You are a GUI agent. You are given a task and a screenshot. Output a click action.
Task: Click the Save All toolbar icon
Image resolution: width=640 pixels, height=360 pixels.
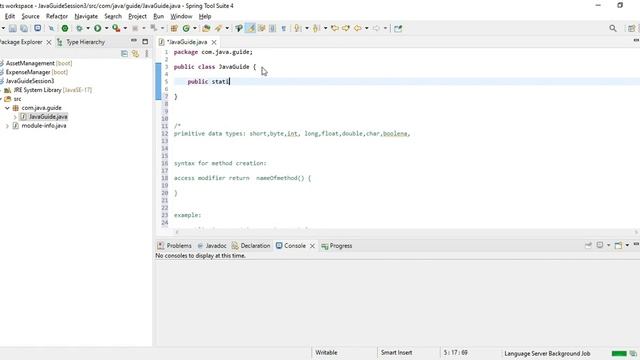[24, 28]
